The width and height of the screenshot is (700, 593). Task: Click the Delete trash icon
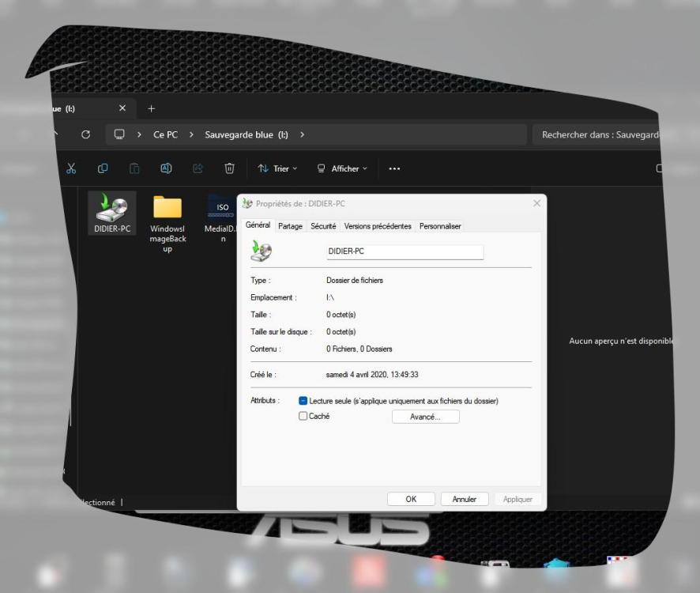tap(230, 168)
